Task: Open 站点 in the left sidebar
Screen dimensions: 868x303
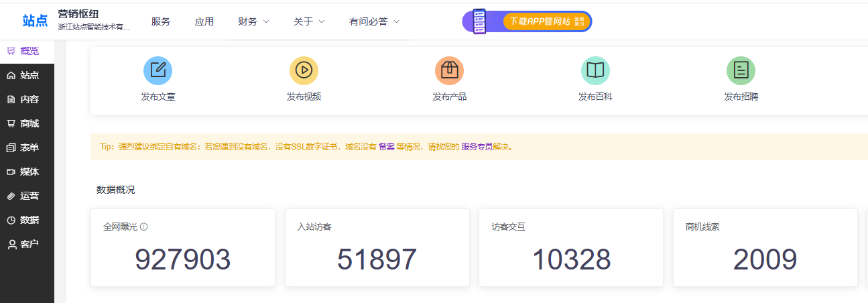Action: coord(27,76)
